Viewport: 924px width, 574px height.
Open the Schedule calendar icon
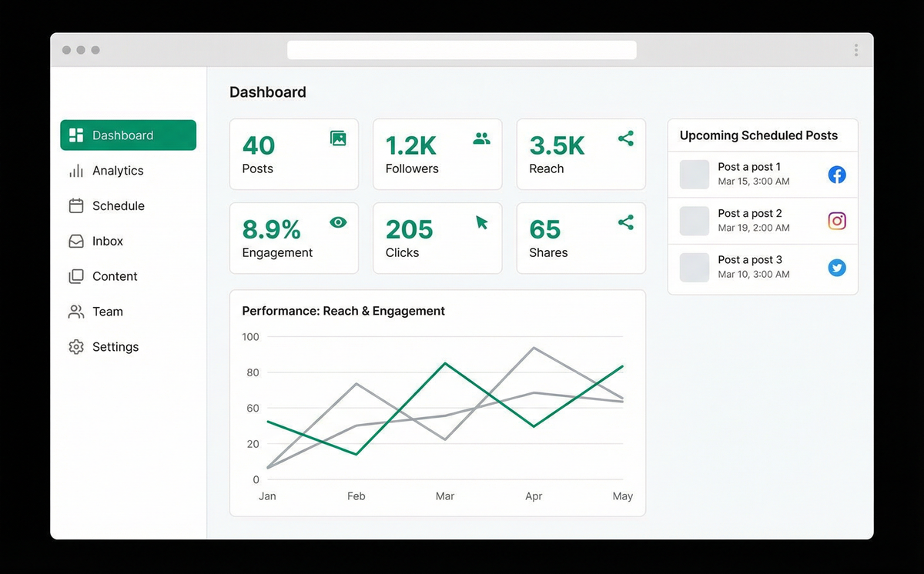click(75, 205)
